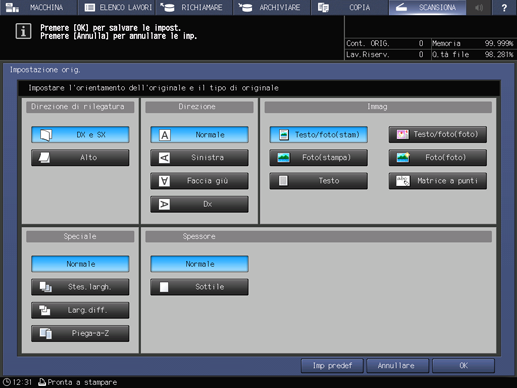Set Spessore thickness to Normale
The height and width of the screenshot is (388, 517).
pos(199,264)
